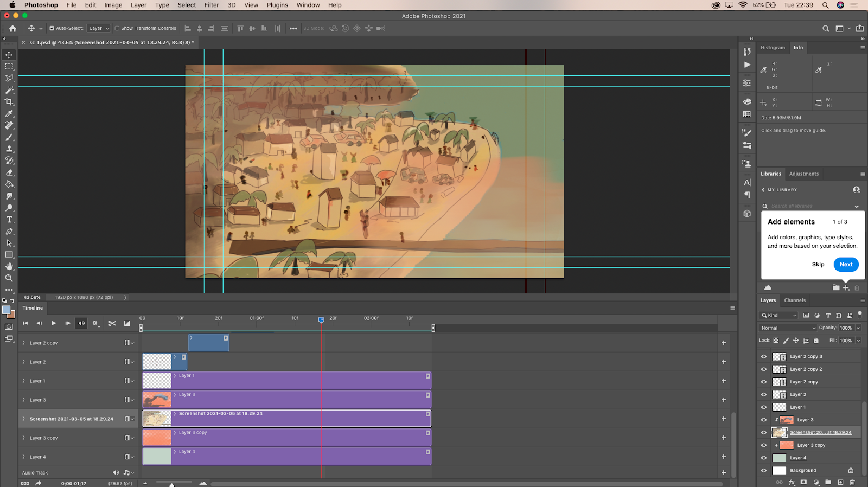
Task: Open the Layer menu
Action: [x=138, y=5]
